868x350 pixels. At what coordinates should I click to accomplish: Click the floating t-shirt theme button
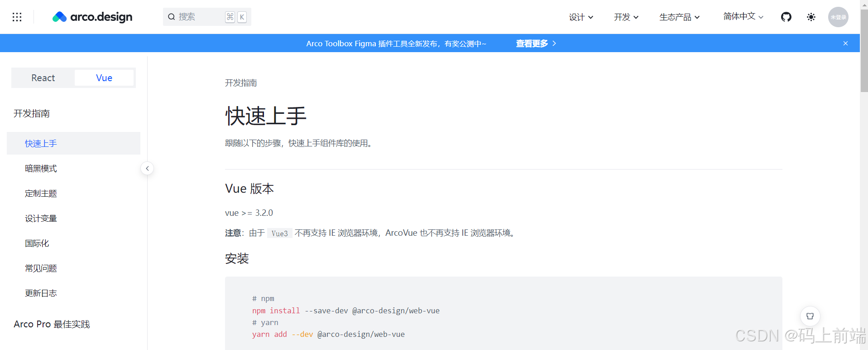click(x=810, y=316)
